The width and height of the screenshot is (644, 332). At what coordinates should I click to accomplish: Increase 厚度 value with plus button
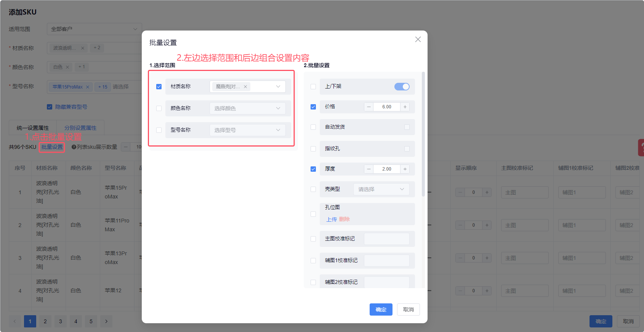point(405,169)
